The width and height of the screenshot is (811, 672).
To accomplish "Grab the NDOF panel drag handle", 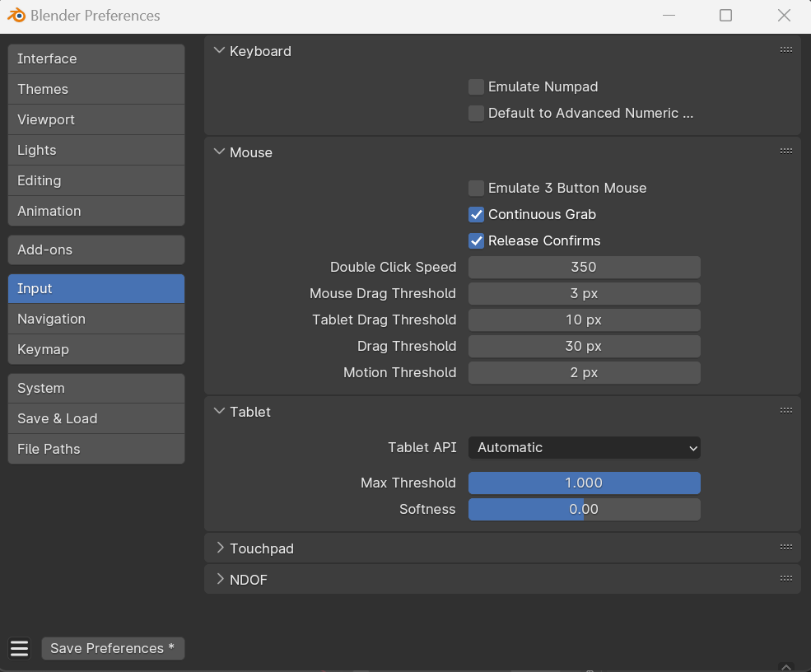I will coord(786,578).
